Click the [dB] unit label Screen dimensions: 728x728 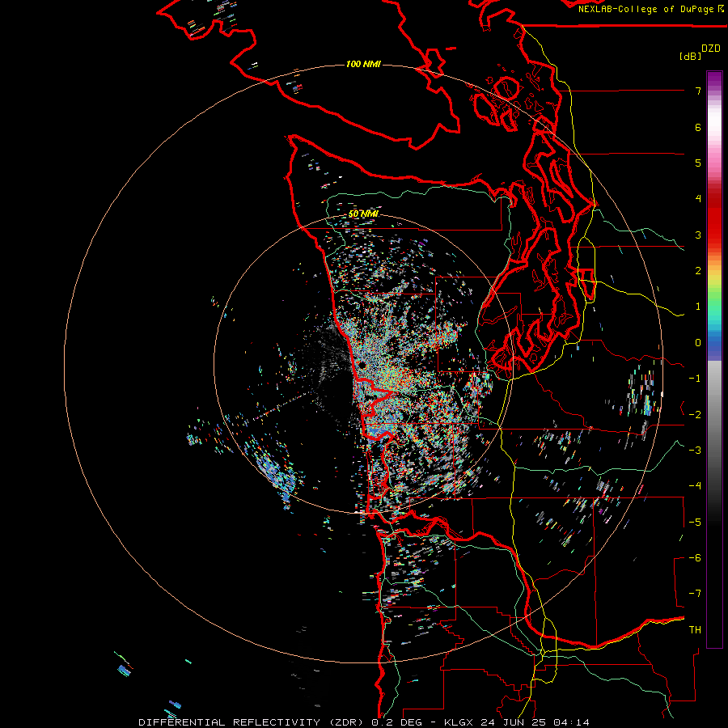pyautogui.click(x=690, y=56)
